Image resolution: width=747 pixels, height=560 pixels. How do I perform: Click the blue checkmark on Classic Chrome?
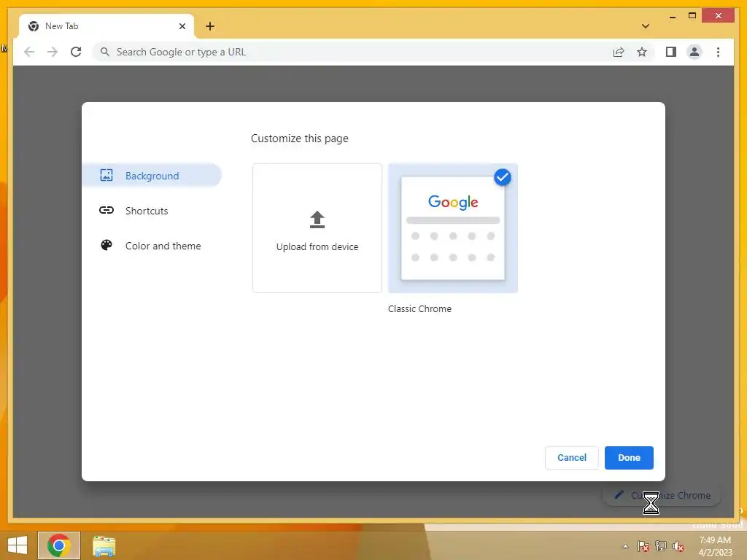[502, 177]
